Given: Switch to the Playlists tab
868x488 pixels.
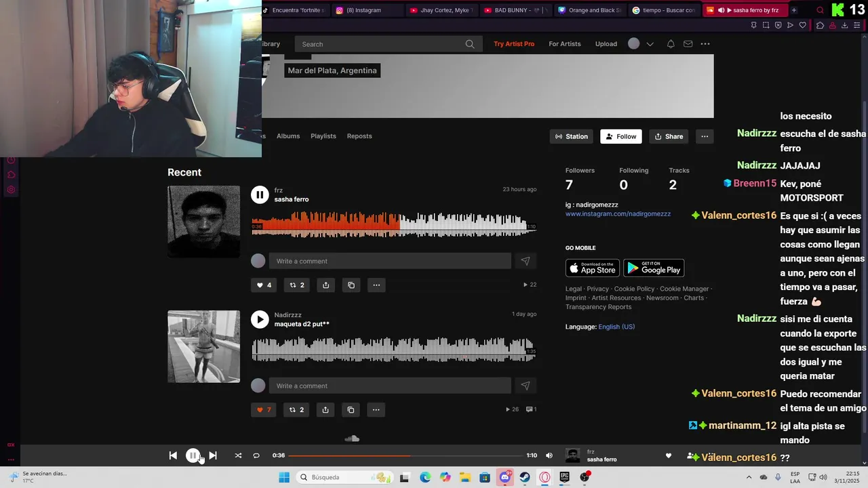Looking at the screenshot, I should click(323, 136).
